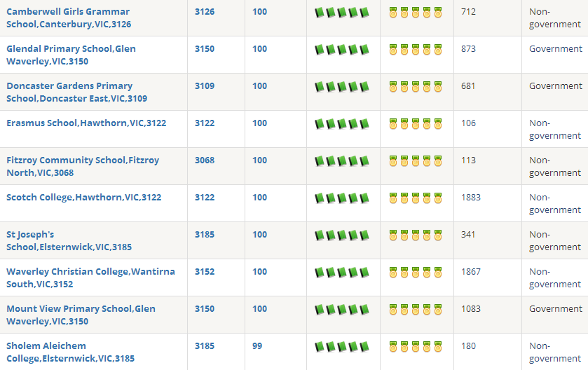Click the books rating for Sholem Aleichem College
Image resolution: width=588 pixels, height=370 pixels.
click(x=341, y=347)
